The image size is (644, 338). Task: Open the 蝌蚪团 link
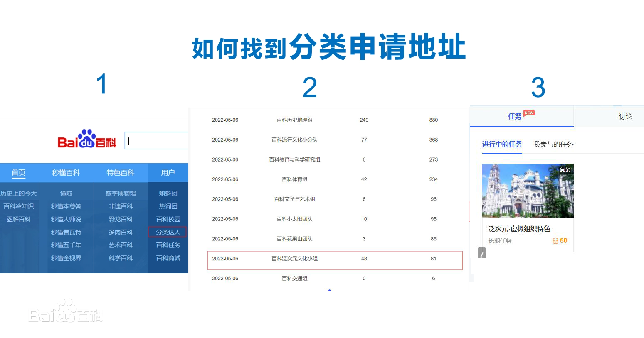(x=168, y=193)
